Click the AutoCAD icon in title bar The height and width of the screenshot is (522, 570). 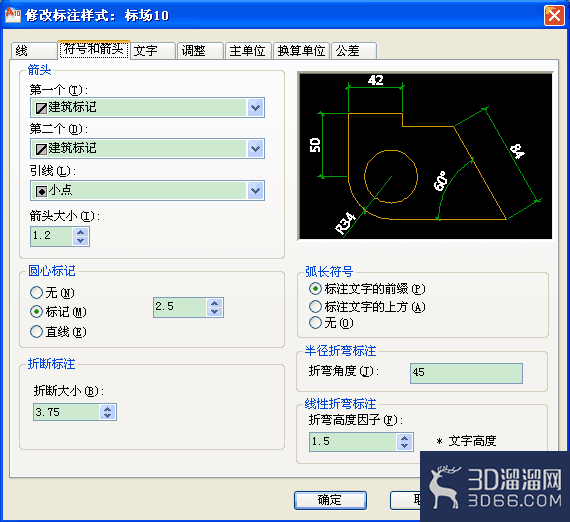[13, 15]
